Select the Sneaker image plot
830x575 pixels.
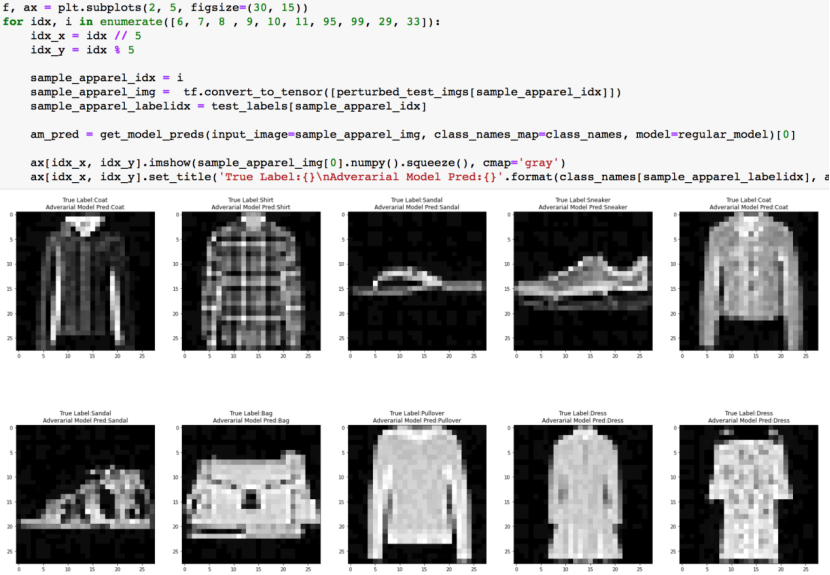(x=583, y=281)
